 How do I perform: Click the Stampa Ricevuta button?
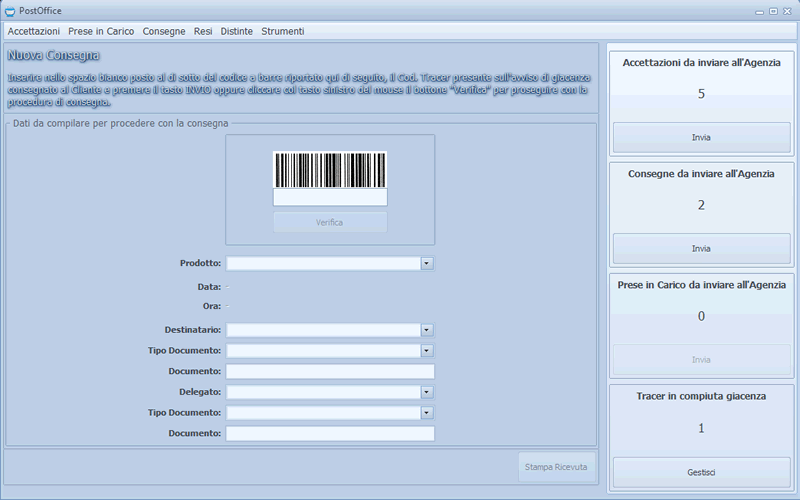click(556, 467)
